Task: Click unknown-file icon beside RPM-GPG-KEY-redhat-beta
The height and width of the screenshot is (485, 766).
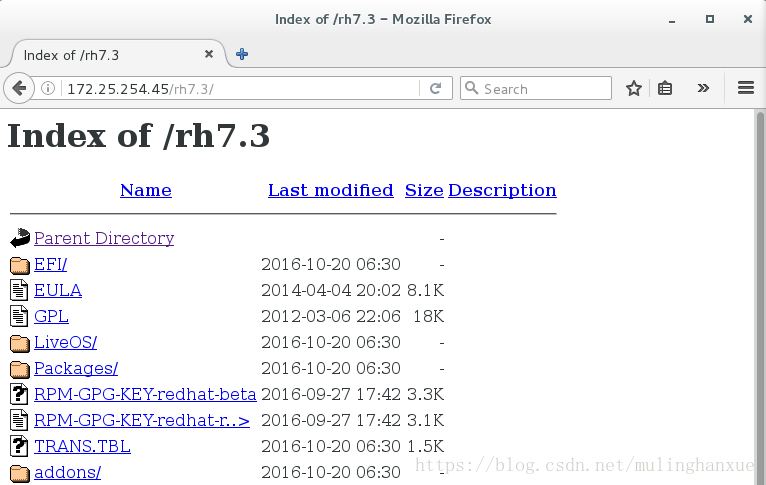Action: click(x=19, y=394)
